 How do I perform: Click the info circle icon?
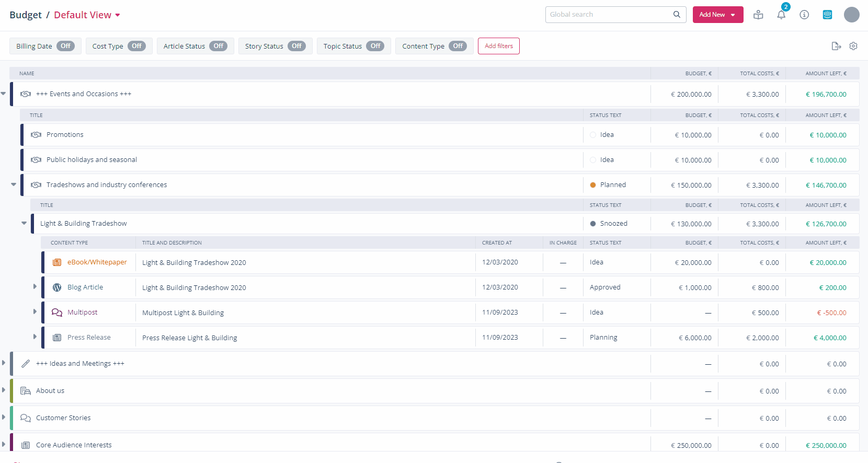(804, 15)
